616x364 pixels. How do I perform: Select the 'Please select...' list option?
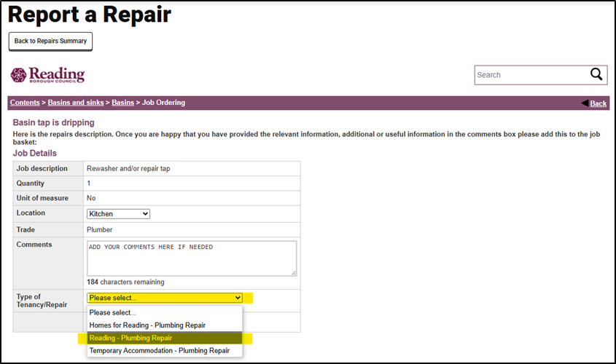coord(165,312)
